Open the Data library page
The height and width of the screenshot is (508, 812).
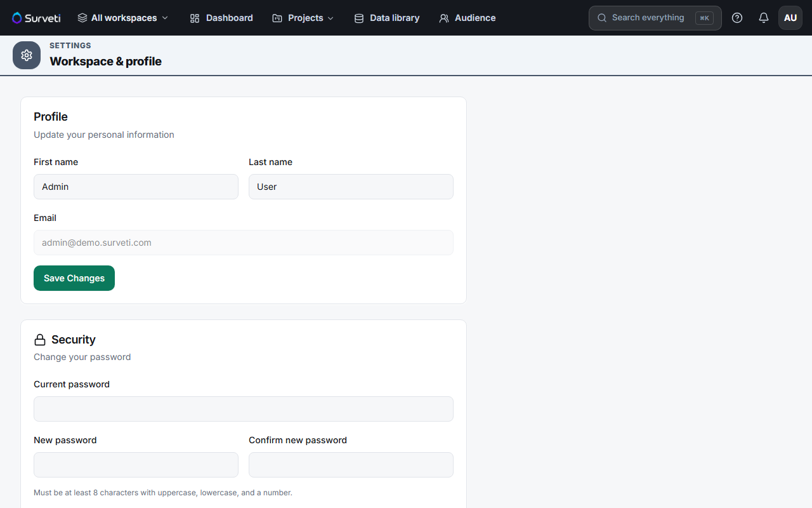[x=386, y=18]
